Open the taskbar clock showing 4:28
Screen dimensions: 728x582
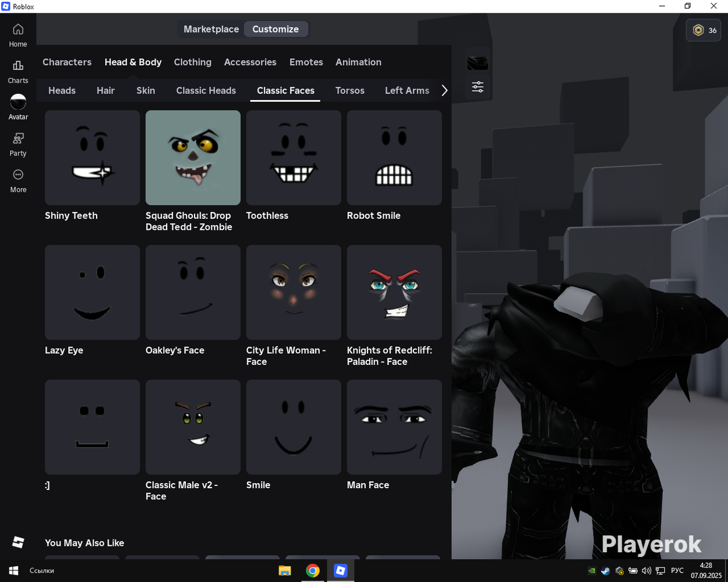(706, 571)
